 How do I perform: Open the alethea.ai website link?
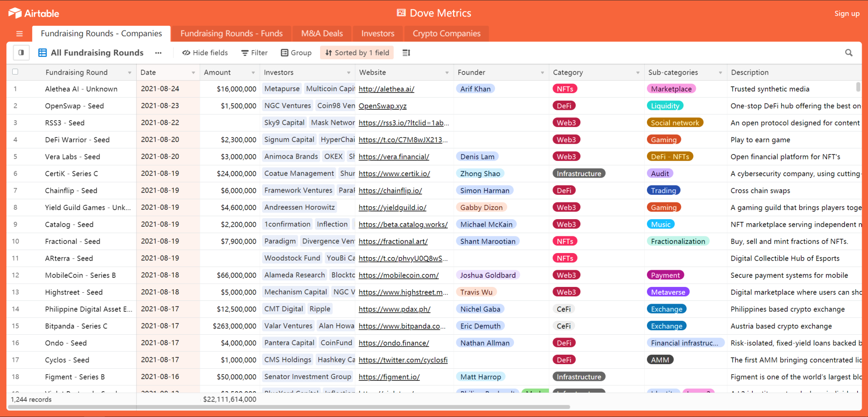387,89
